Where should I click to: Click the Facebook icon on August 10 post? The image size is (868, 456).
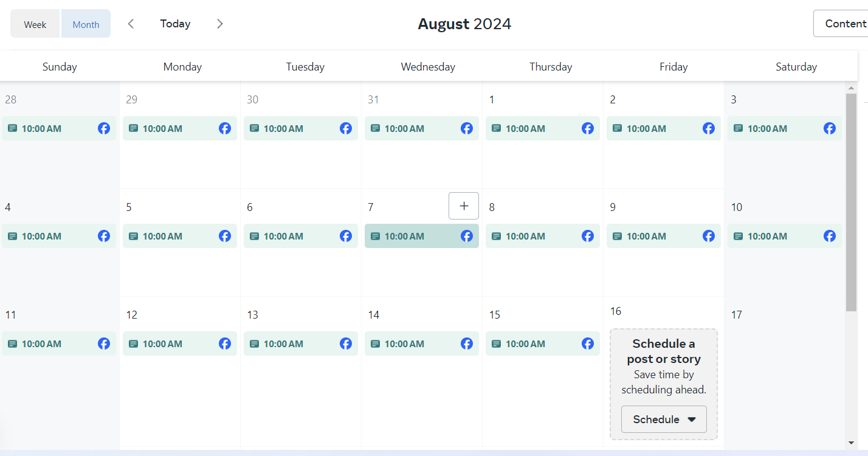coord(830,236)
